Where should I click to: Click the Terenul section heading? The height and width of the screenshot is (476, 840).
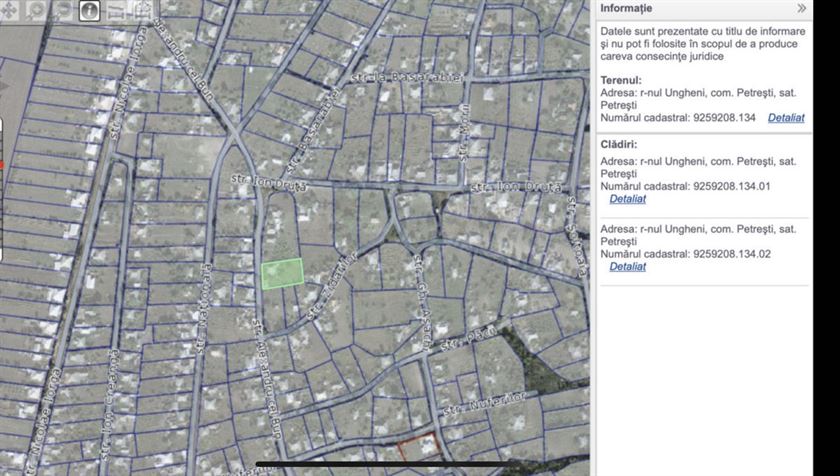[621, 79]
